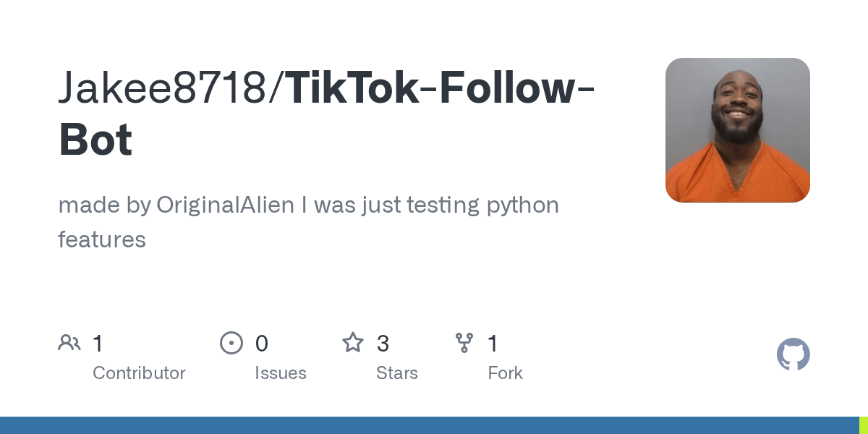Select the Stars label

397,373
